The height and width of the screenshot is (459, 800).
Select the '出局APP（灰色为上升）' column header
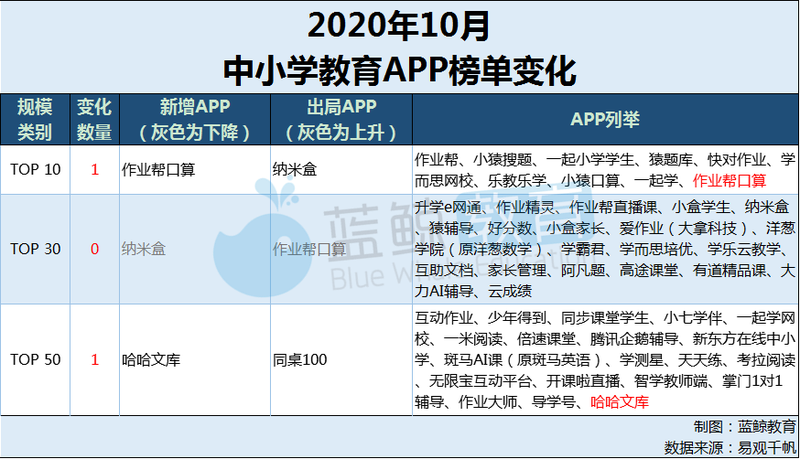click(341, 119)
